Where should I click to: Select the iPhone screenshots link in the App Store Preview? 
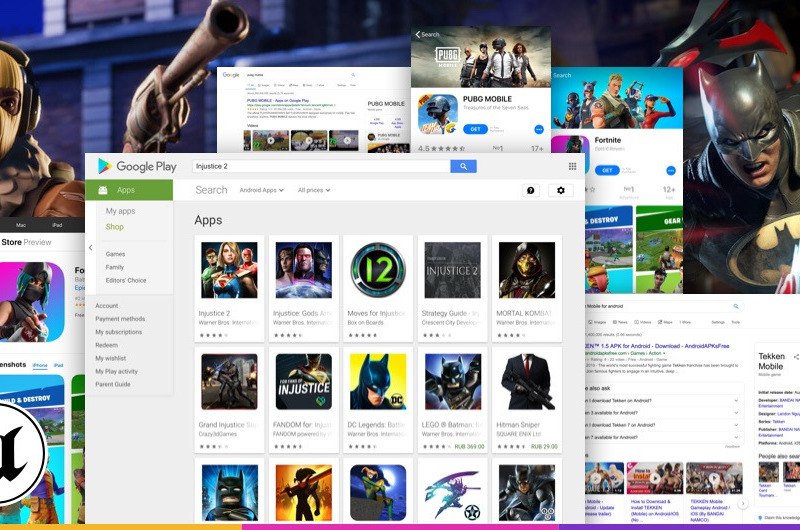[40, 365]
